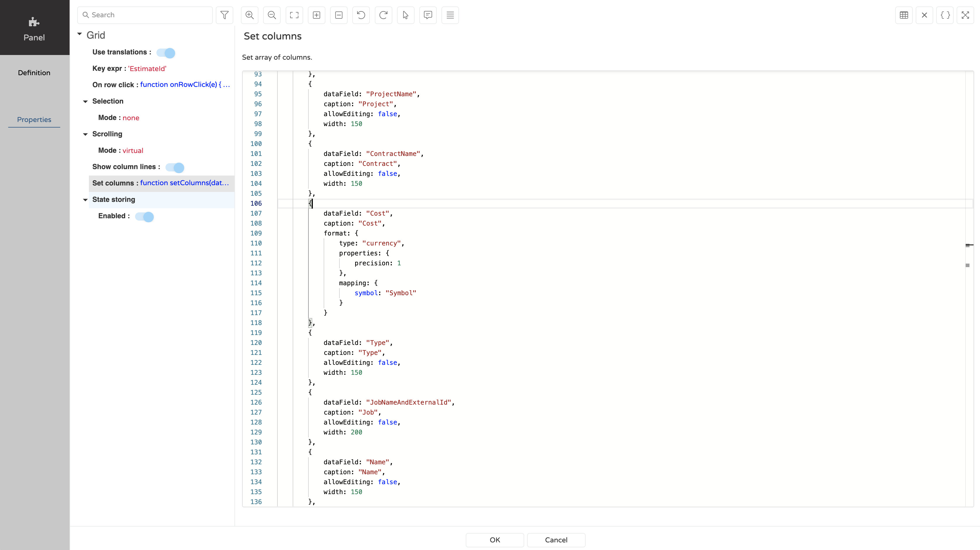Viewport: 980px width, 550px height.
Task: Click the zoom out magnifier icon
Action: tap(272, 15)
